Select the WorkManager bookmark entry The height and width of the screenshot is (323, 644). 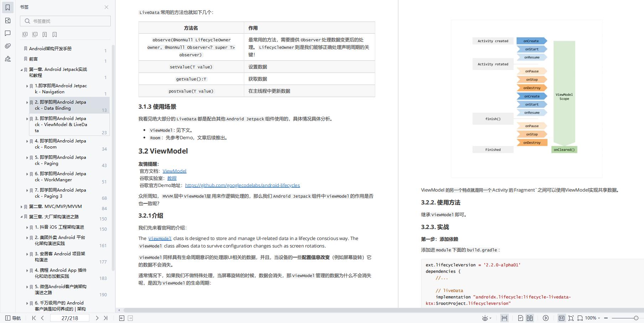point(60,177)
